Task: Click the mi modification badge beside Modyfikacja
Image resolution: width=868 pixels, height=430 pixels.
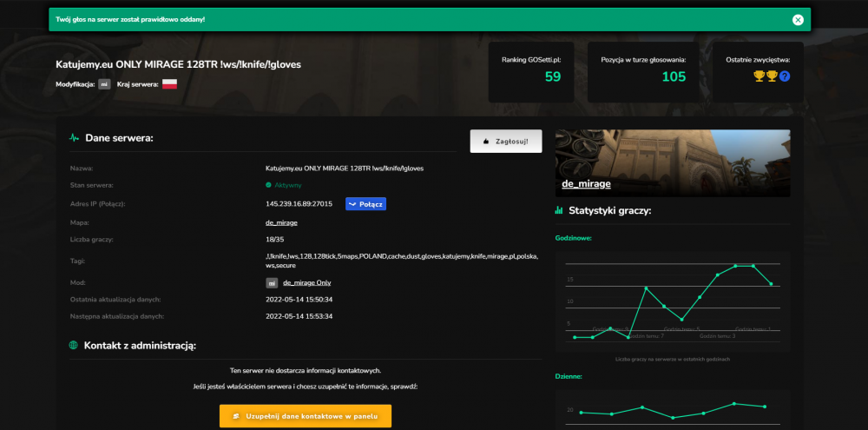Action: pyautogui.click(x=105, y=84)
